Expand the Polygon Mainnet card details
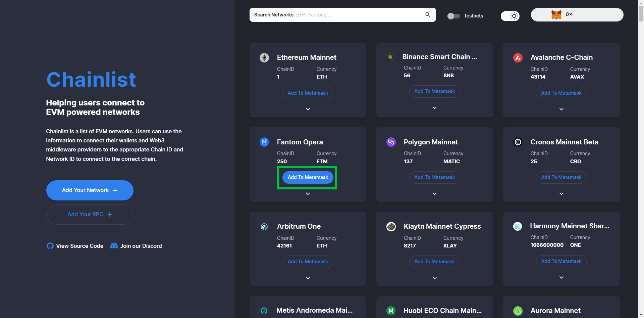The image size is (644, 318). click(435, 194)
